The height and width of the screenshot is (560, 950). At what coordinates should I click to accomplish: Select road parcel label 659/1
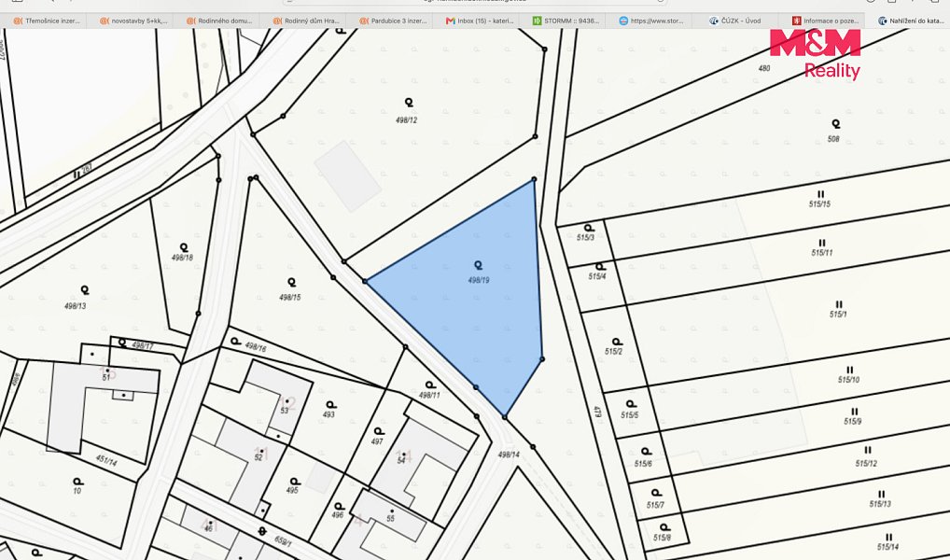283,541
